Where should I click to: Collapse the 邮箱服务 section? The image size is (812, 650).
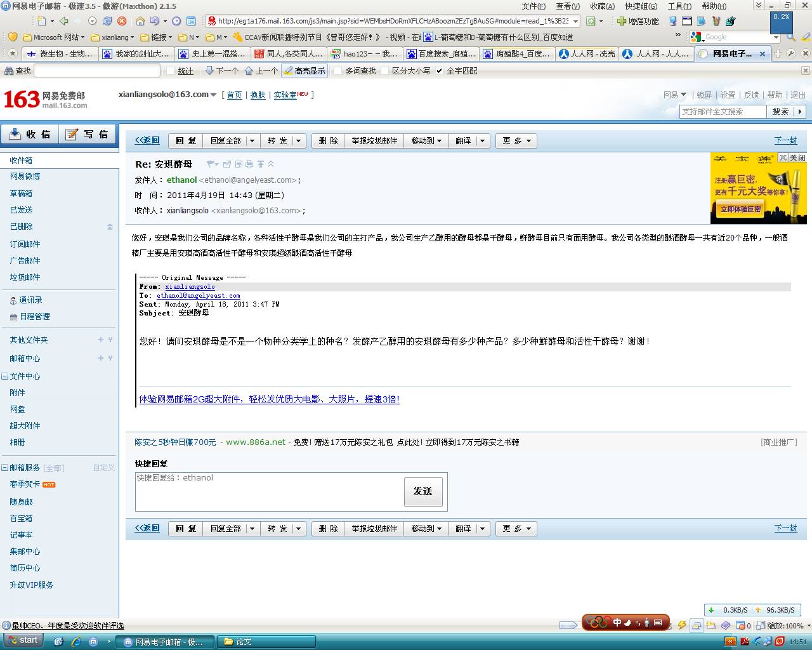coord(4,468)
